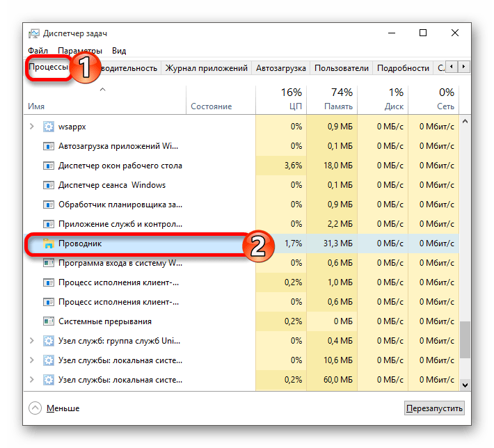Select the Проводник process row
Image resolution: width=494 pixels, height=448 pixels.
click(241, 243)
